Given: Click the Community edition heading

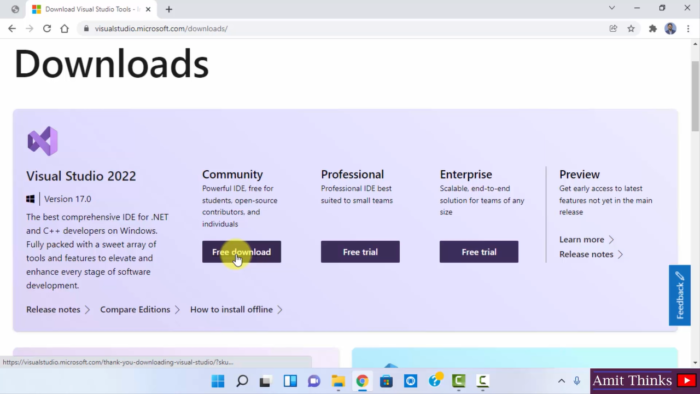Looking at the screenshot, I should [x=233, y=174].
